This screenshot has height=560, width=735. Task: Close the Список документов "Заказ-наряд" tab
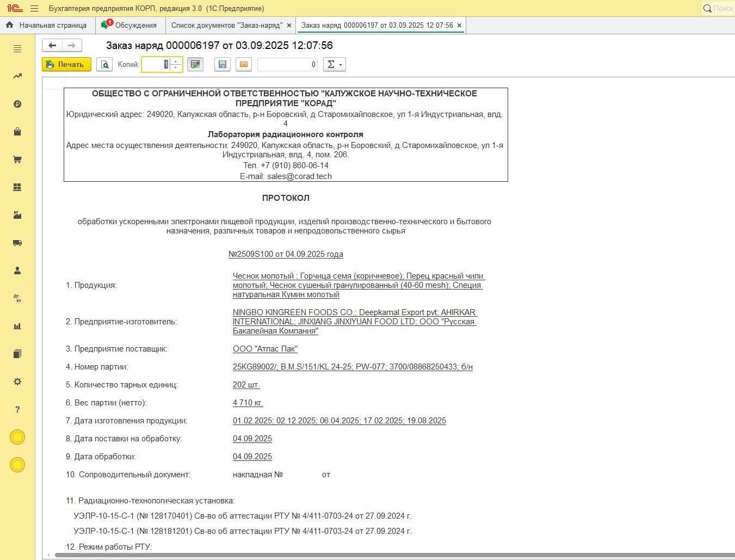point(289,25)
